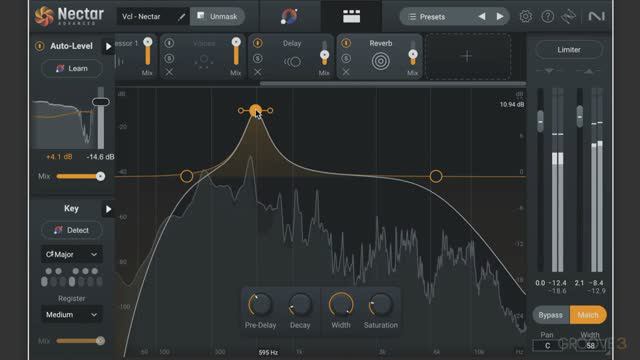Click the Native Instruments logo icon
The image size is (640, 360).
pyautogui.click(x=596, y=16)
